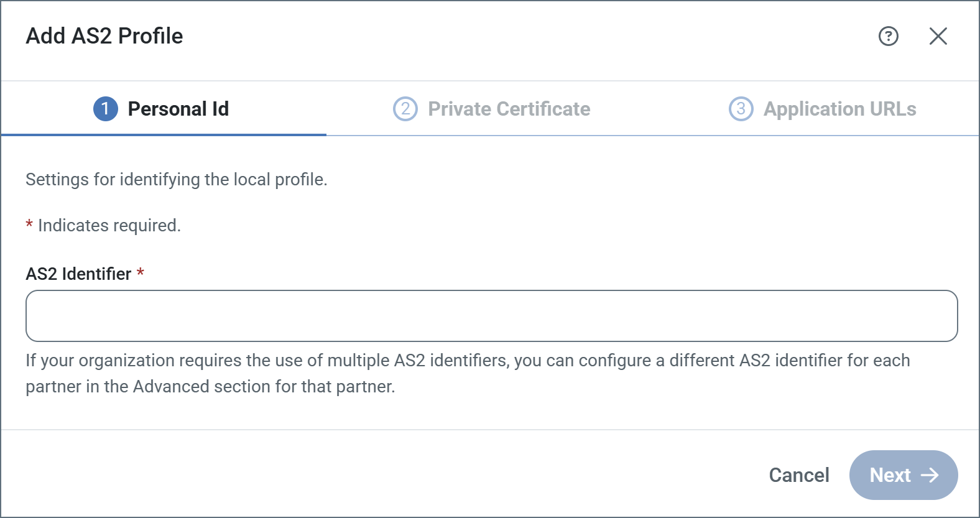This screenshot has height=518, width=980.
Task: Go to the Application URLs step
Action: [x=839, y=109]
